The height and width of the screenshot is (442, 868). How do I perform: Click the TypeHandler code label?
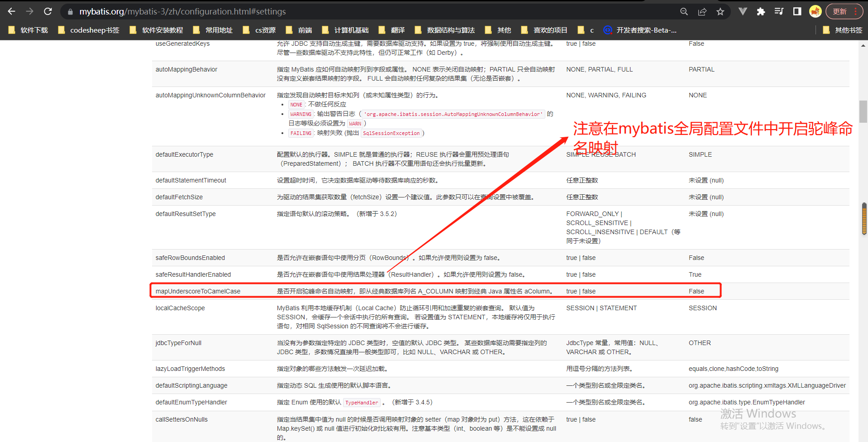pos(362,403)
